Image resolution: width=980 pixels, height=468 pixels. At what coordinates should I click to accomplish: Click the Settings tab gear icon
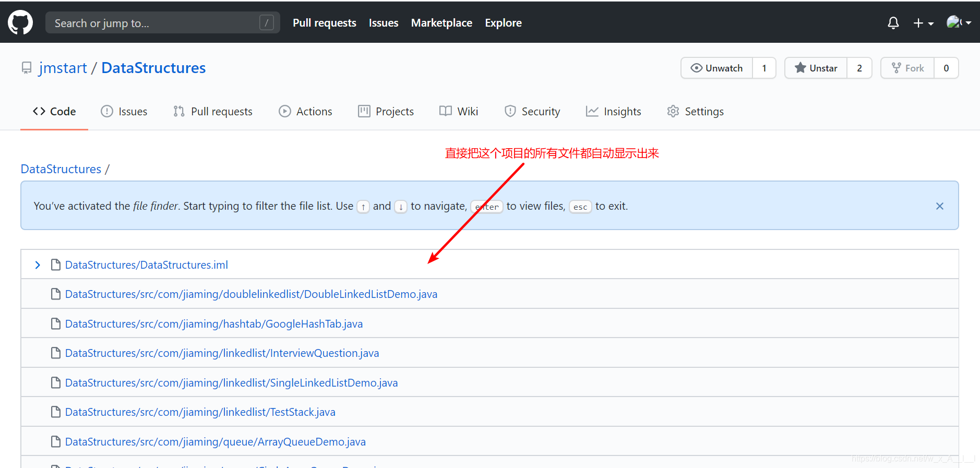[673, 111]
